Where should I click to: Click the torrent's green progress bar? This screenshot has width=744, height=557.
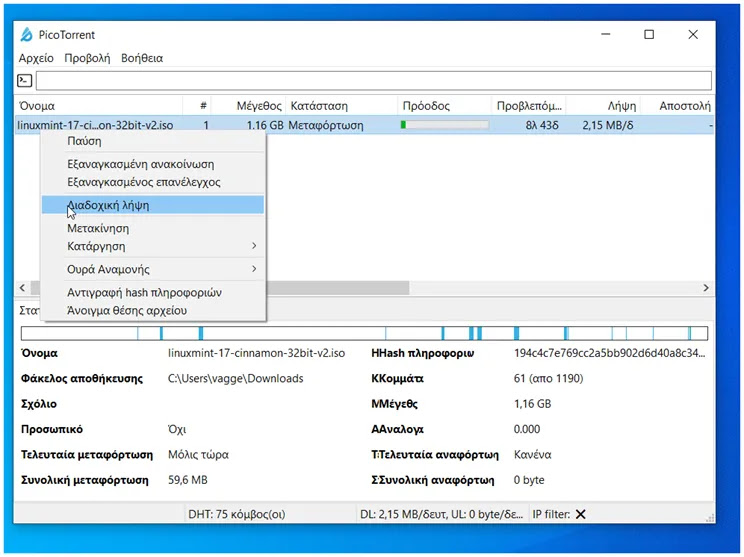[445, 125]
